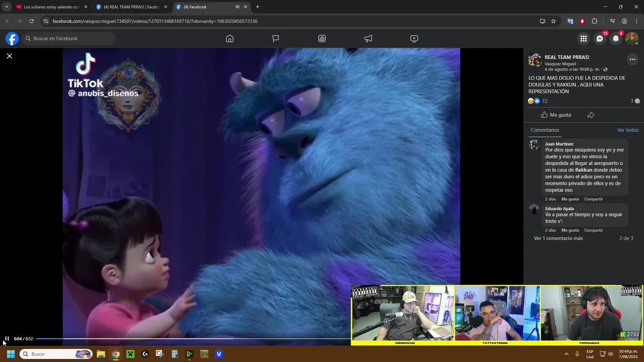
Task: Open Chrome three-dot menu
Action: (x=637, y=21)
